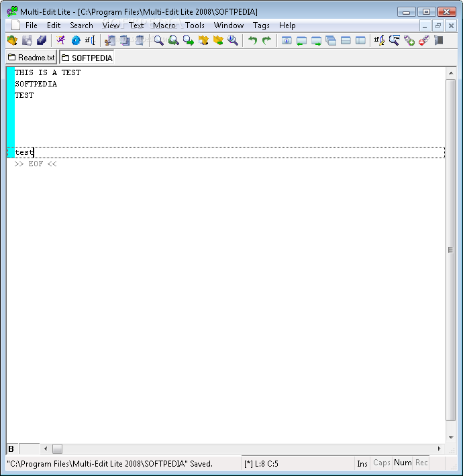Click the vertical split window icon
Viewport: 463px width, 476px height.
[360, 40]
